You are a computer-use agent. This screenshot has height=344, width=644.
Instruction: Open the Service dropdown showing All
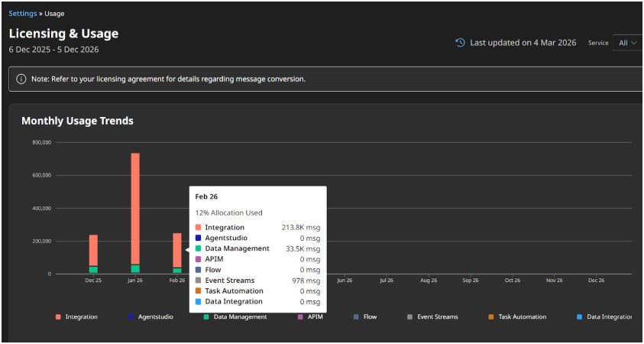point(628,43)
